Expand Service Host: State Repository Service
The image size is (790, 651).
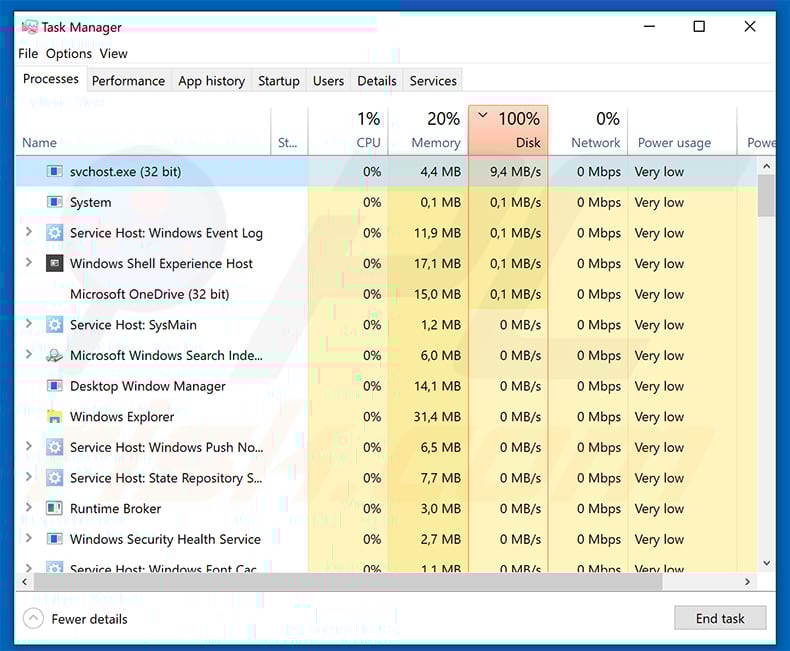pos(29,477)
